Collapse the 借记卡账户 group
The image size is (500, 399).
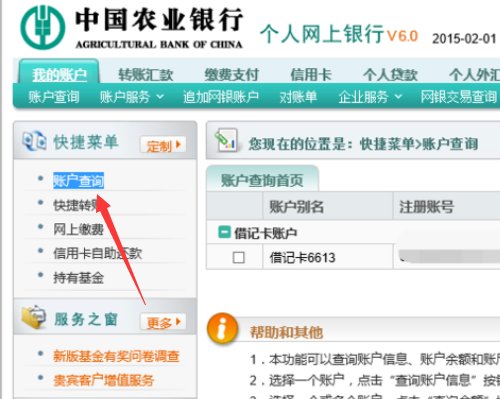click(224, 232)
